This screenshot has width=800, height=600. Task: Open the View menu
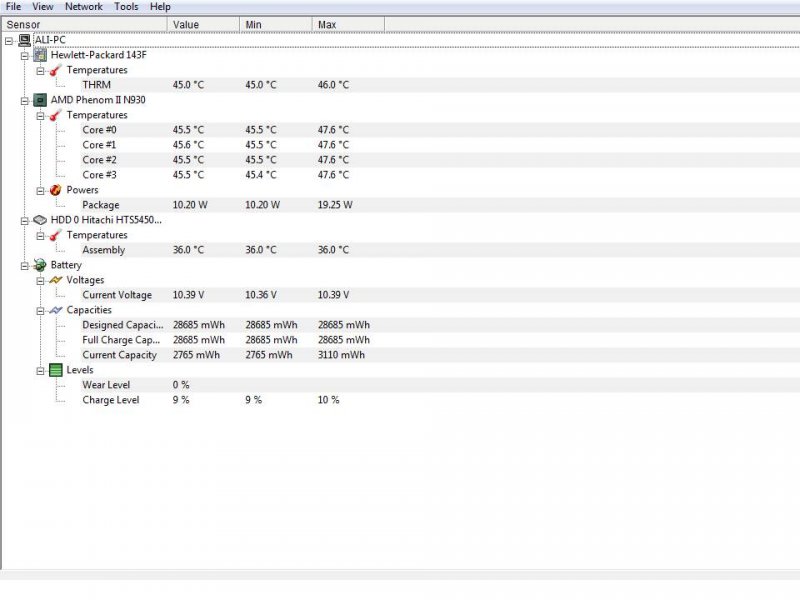tap(42, 7)
